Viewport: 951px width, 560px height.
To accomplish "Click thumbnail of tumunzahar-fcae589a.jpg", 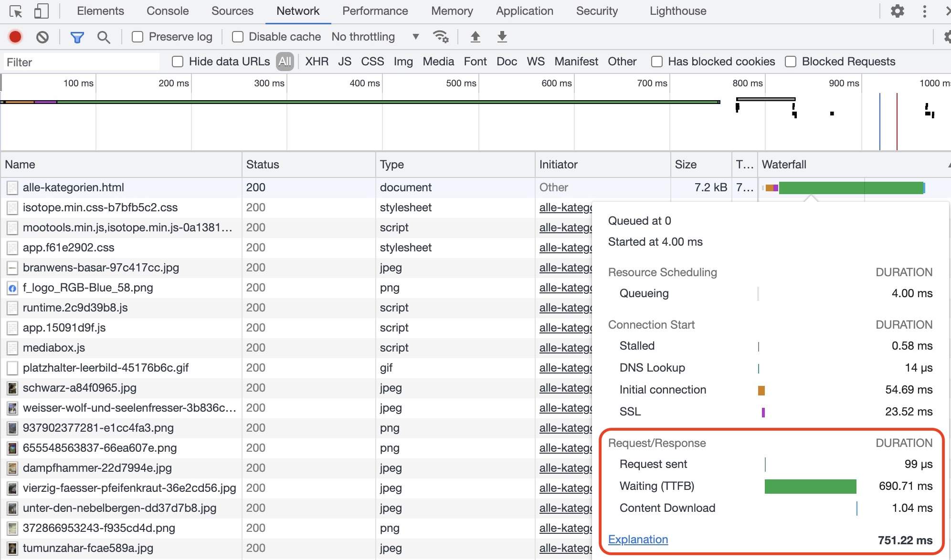I will [12, 548].
